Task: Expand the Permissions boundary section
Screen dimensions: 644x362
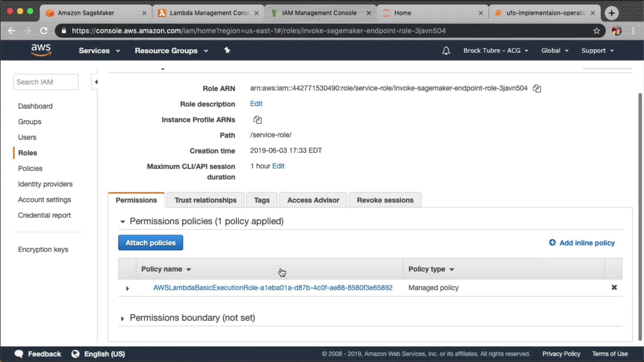Action: (x=122, y=318)
